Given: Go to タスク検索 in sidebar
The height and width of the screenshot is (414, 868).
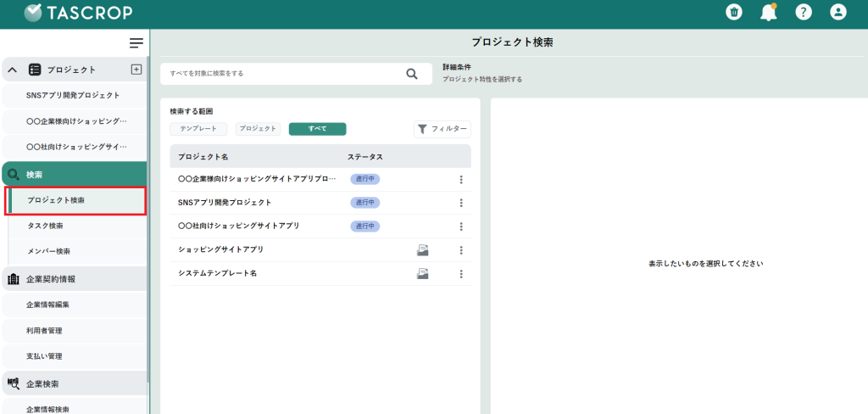Looking at the screenshot, I should 76,227.
